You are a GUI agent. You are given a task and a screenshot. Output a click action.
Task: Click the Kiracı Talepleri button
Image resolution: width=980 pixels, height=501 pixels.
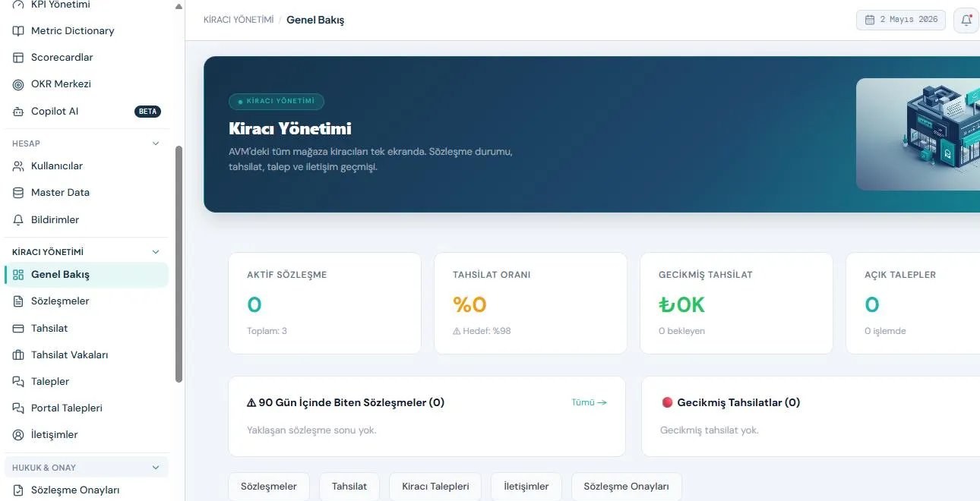(x=435, y=487)
